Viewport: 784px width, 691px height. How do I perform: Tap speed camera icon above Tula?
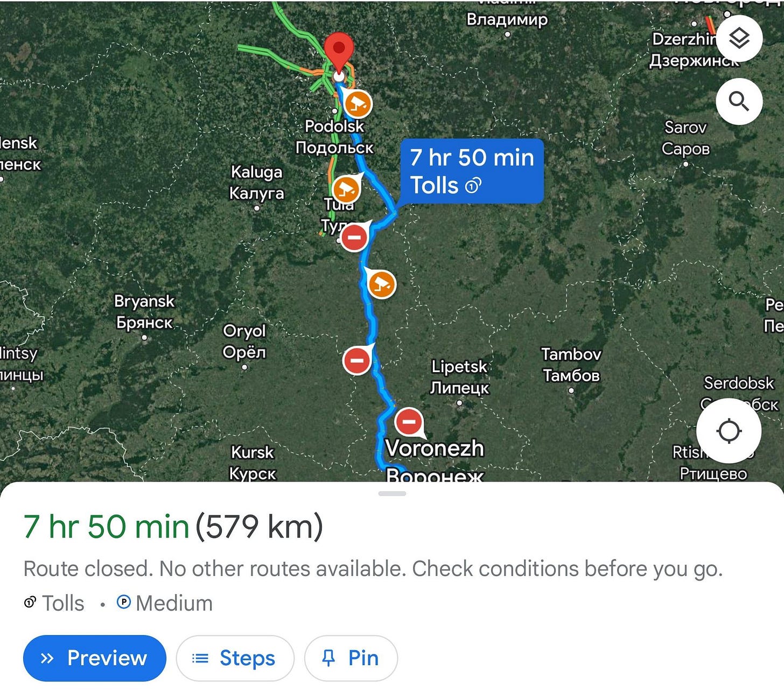pyautogui.click(x=346, y=189)
